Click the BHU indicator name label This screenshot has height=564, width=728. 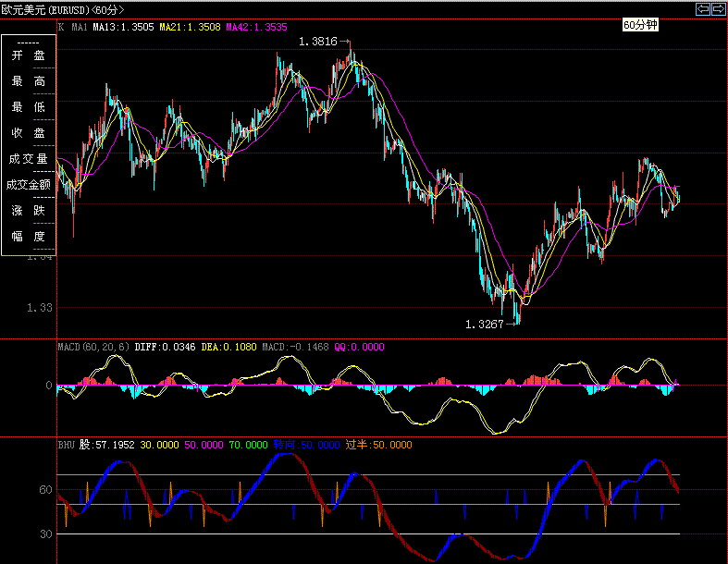(x=67, y=445)
